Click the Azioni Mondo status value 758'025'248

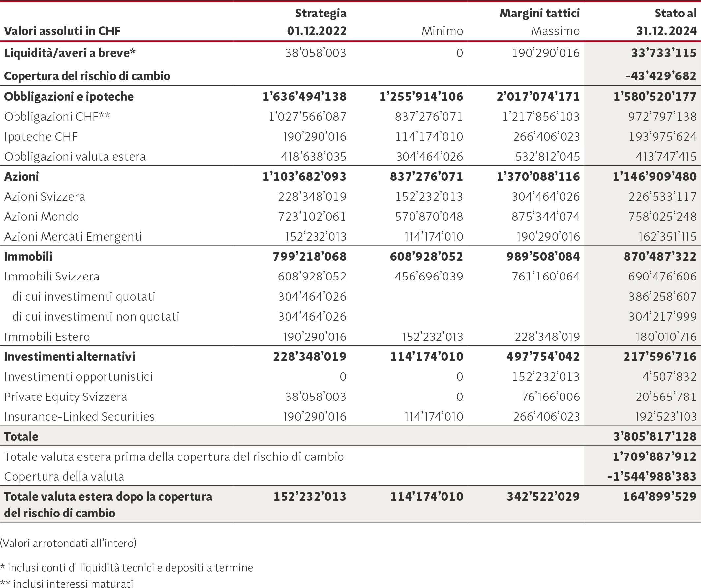click(662, 216)
